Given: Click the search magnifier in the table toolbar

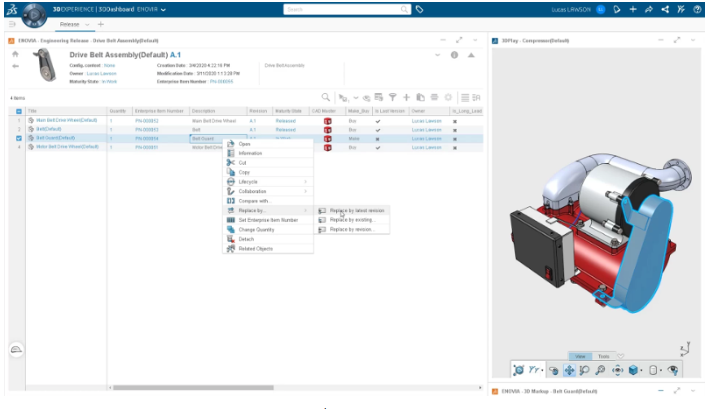Looking at the screenshot, I should (326, 97).
